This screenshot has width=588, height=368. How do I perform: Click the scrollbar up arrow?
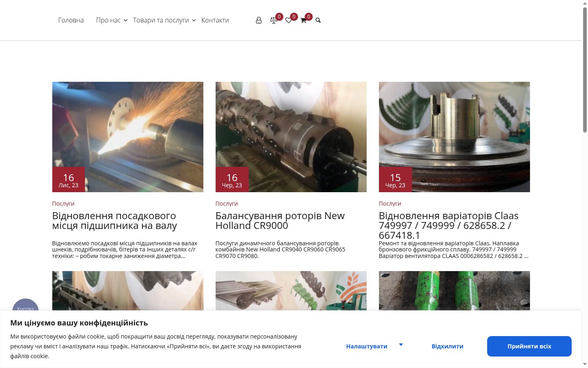tap(585, 3)
